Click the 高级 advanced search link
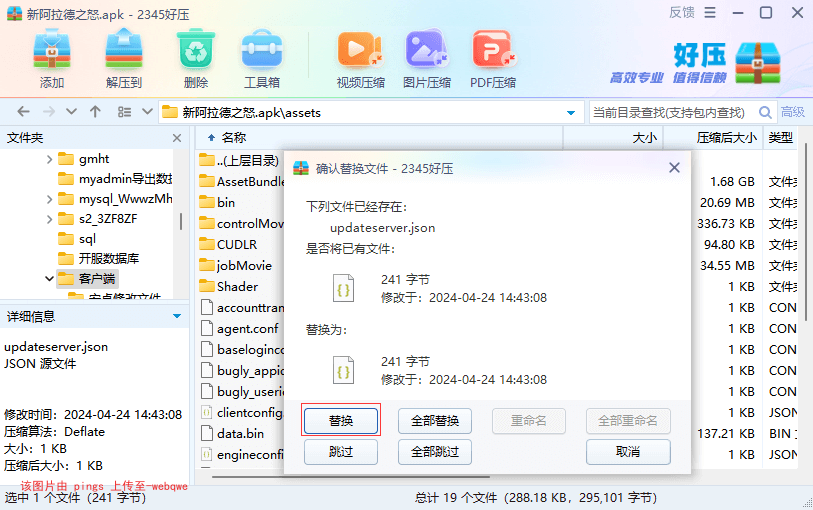 793,112
